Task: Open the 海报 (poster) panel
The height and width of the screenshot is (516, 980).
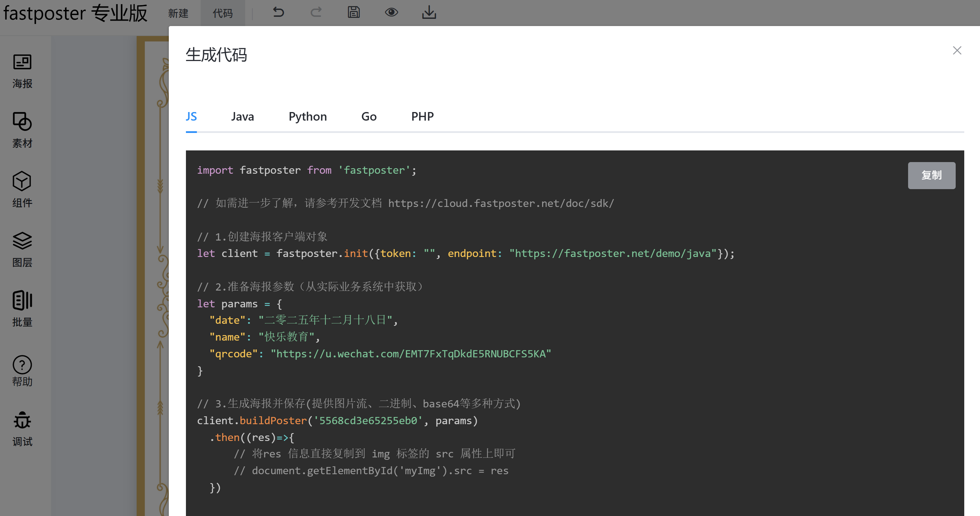Action: point(22,70)
